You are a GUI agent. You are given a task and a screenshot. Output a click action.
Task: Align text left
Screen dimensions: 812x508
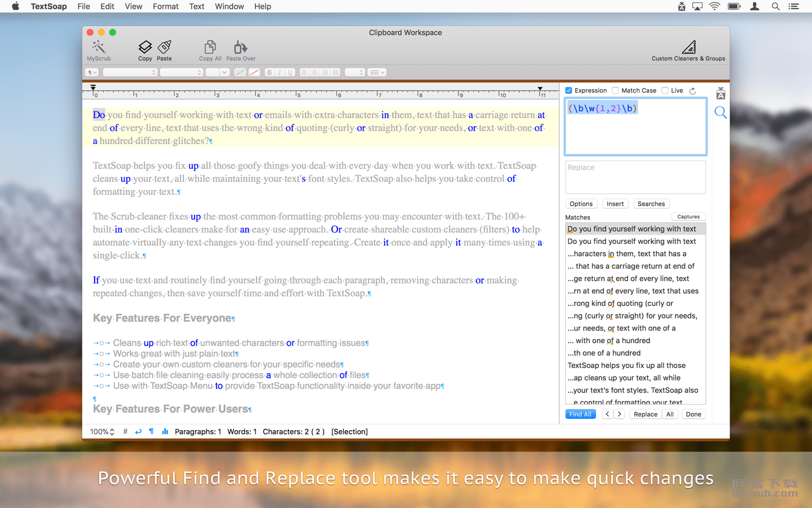304,72
